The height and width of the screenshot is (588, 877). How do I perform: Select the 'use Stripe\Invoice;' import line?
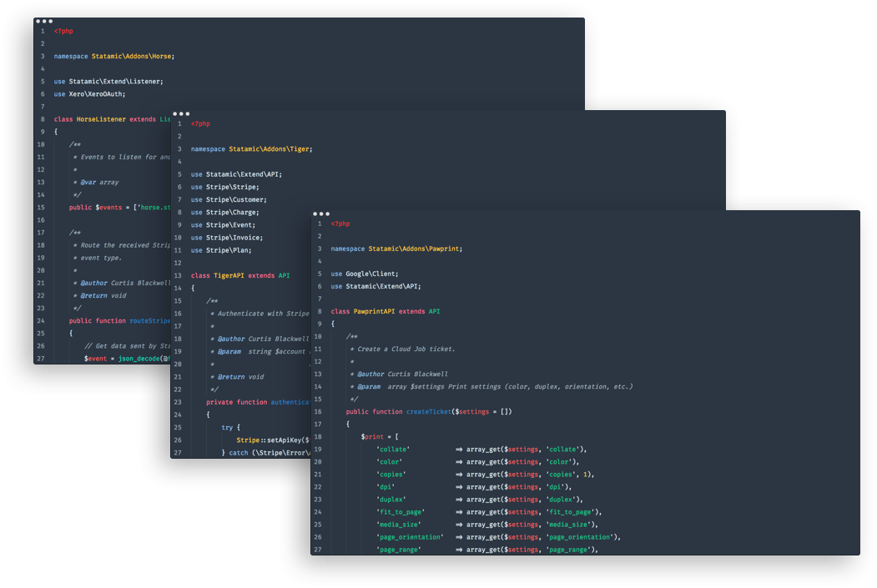(x=227, y=238)
